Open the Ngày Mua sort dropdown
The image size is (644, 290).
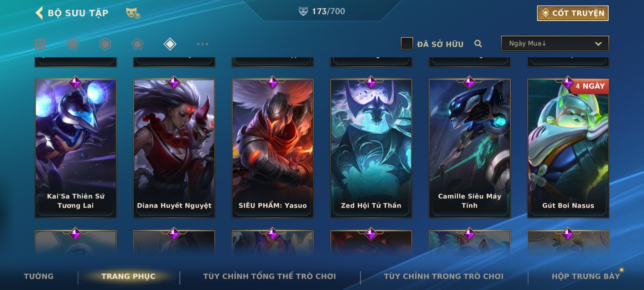click(x=555, y=44)
